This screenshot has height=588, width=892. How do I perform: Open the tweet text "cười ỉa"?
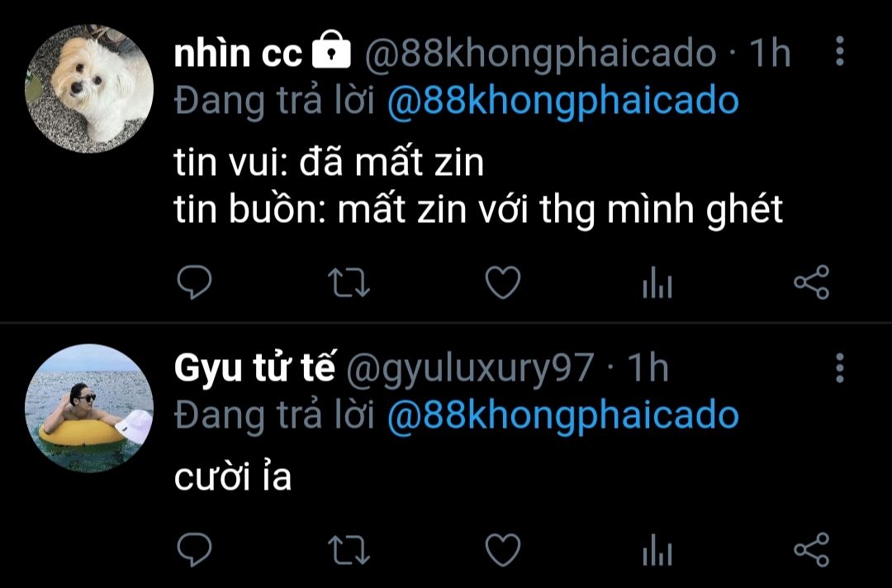coord(233,477)
